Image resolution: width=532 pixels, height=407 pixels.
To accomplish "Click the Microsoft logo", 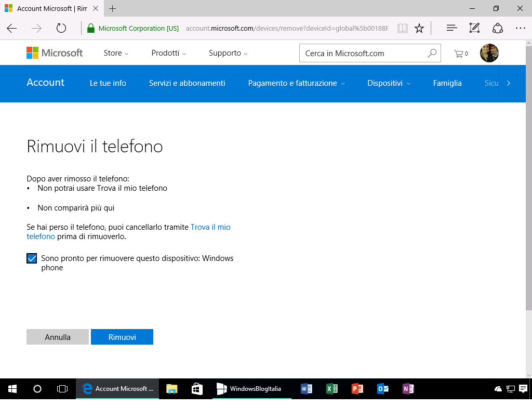I will tap(55, 53).
